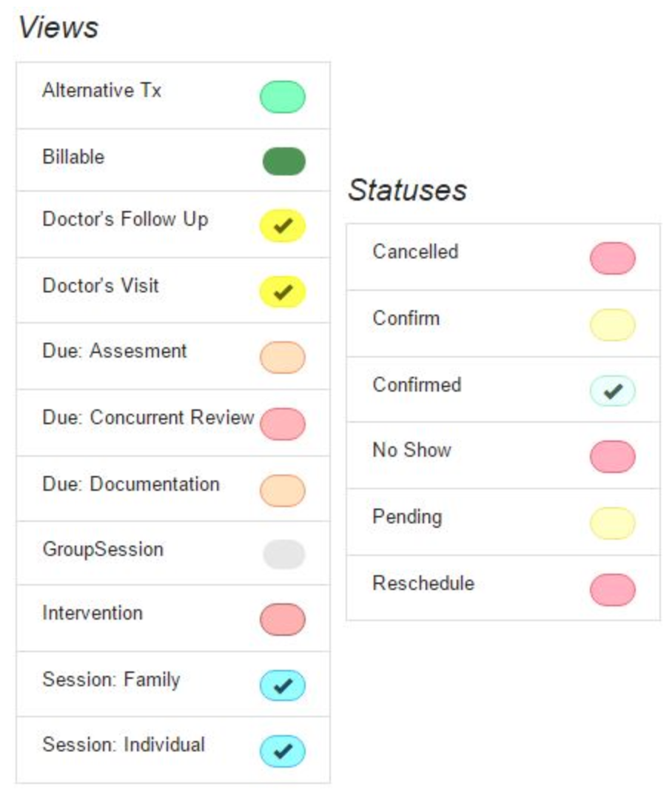Click the GroupSession view label
Viewport: 672px width, 798px height.
click(103, 549)
